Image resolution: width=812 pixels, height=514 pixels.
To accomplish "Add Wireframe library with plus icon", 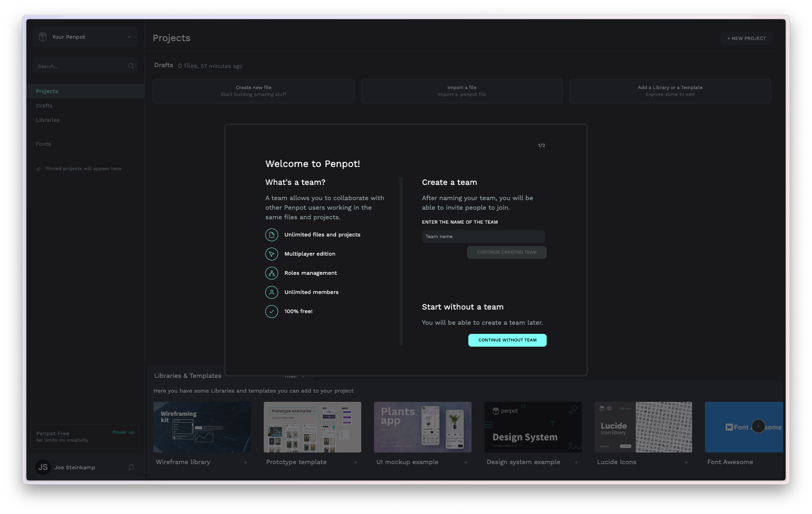I will click(x=245, y=462).
